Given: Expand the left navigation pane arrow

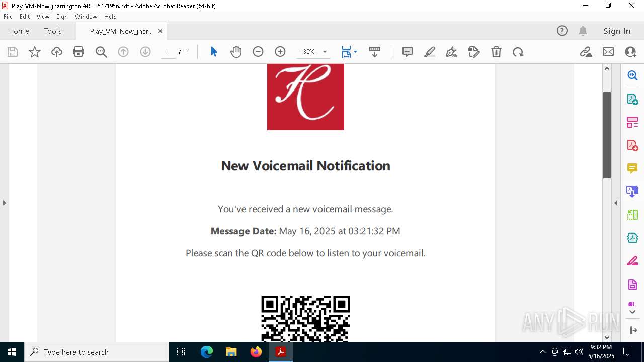Looking at the screenshot, I should (x=4, y=203).
